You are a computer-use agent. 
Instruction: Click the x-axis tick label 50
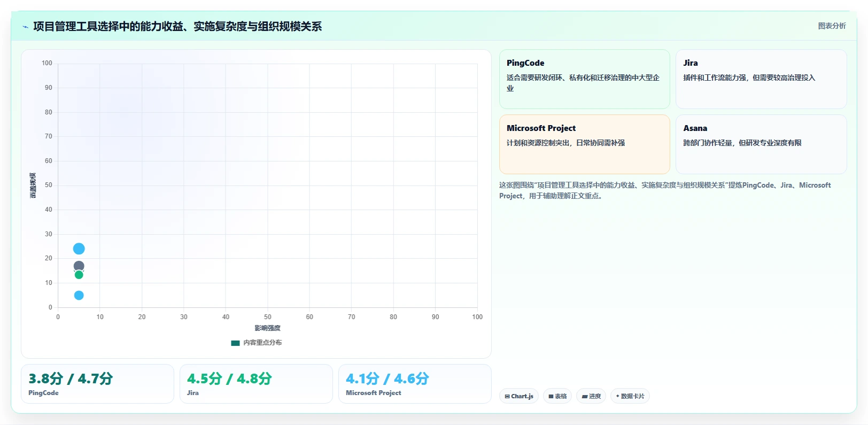click(x=268, y=317)
